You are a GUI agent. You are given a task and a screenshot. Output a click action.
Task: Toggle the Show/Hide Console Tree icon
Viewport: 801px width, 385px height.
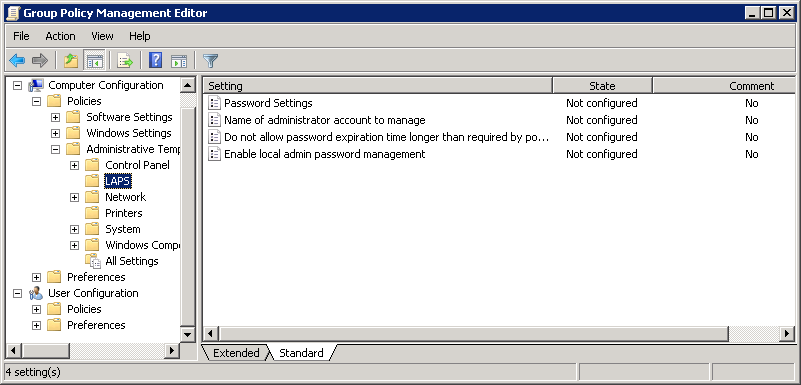pos(95,61)
